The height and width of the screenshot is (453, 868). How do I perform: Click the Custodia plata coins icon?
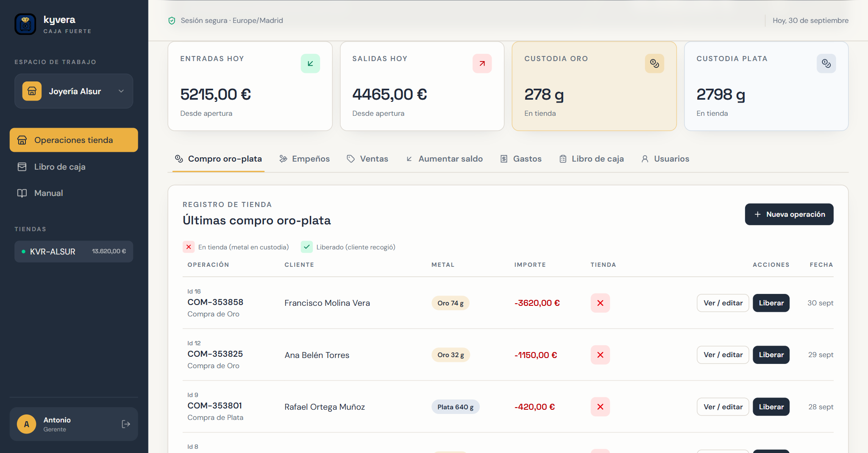point(826,64)
